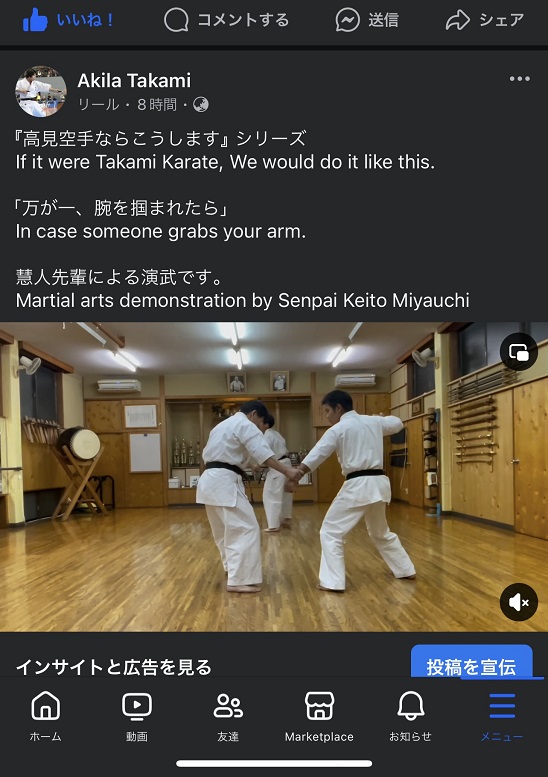548x777 pixels.
Task: Unmute the video sound
Action: [519, 602]
